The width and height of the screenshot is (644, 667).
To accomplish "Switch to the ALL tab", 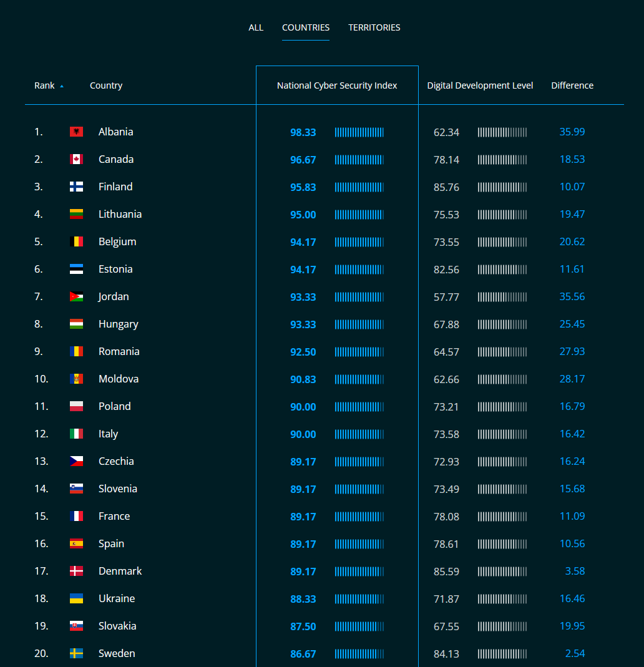I will (256, 27).
